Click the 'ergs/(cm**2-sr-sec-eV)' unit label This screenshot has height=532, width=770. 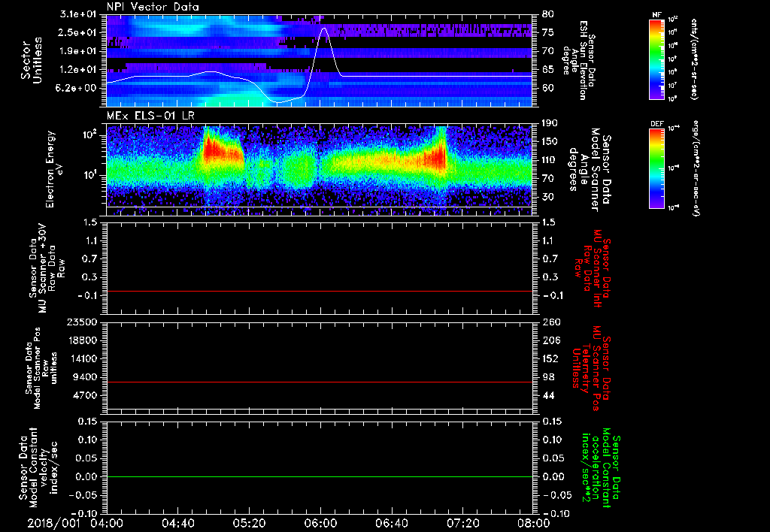(695, 168)
